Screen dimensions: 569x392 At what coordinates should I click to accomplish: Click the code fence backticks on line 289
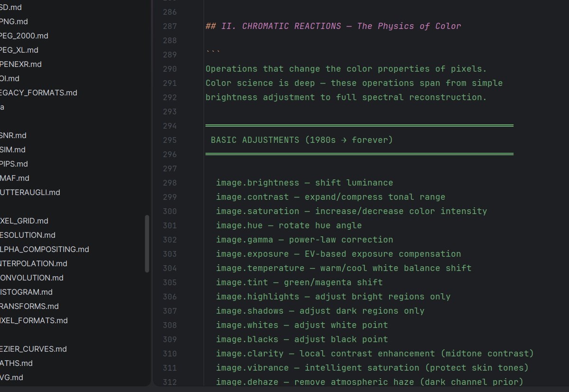[213, 53]
